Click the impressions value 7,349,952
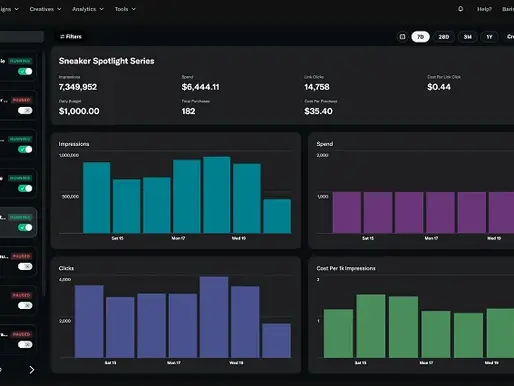 click(x=78, y=87)
